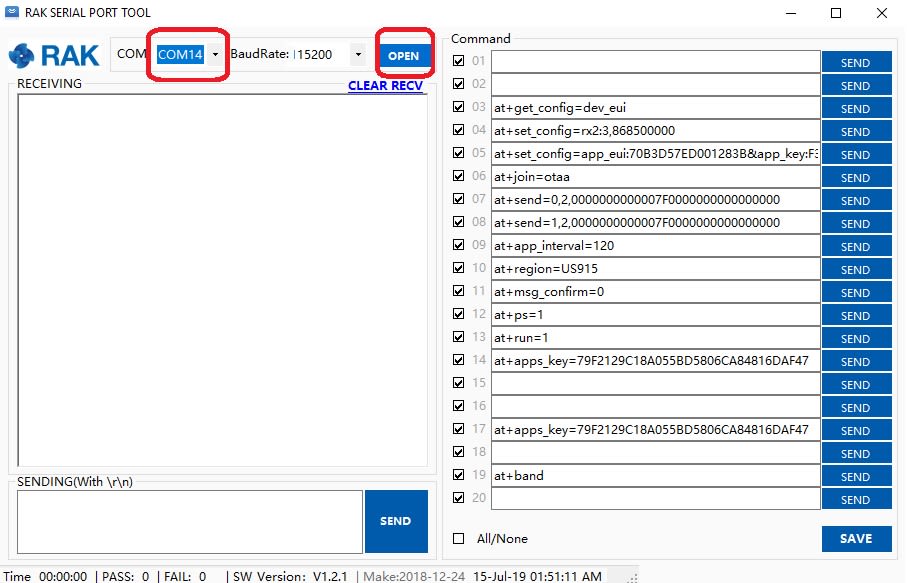Viewport: 907px width, 583px height.
Task: Send the at+region=US915 command
Action: [856, 270]
